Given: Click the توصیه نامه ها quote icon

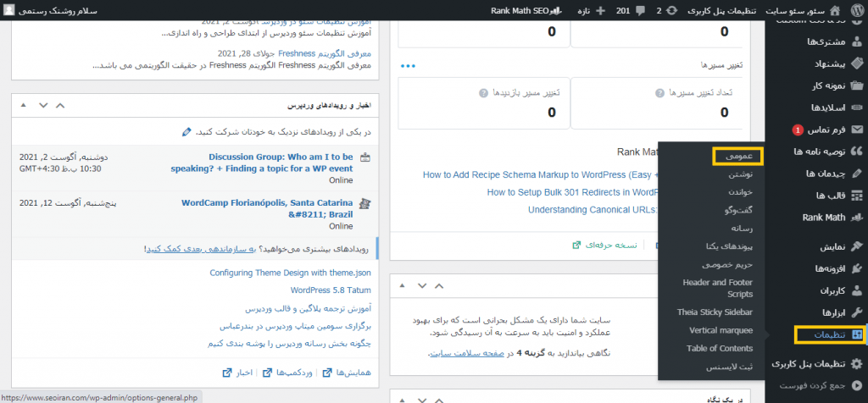Looking at the screenshot, I should pos(856,151).
